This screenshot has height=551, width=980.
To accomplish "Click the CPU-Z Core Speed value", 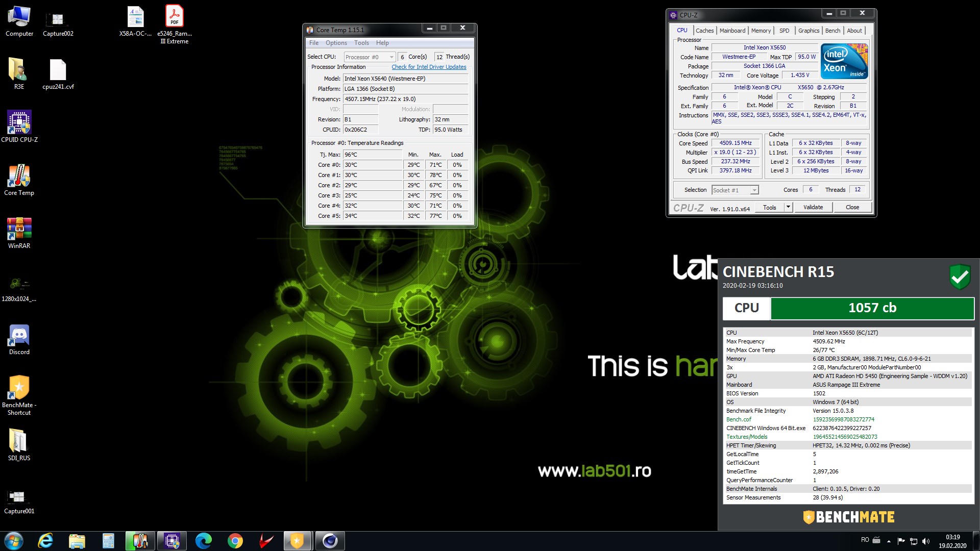I will point(736,143).
